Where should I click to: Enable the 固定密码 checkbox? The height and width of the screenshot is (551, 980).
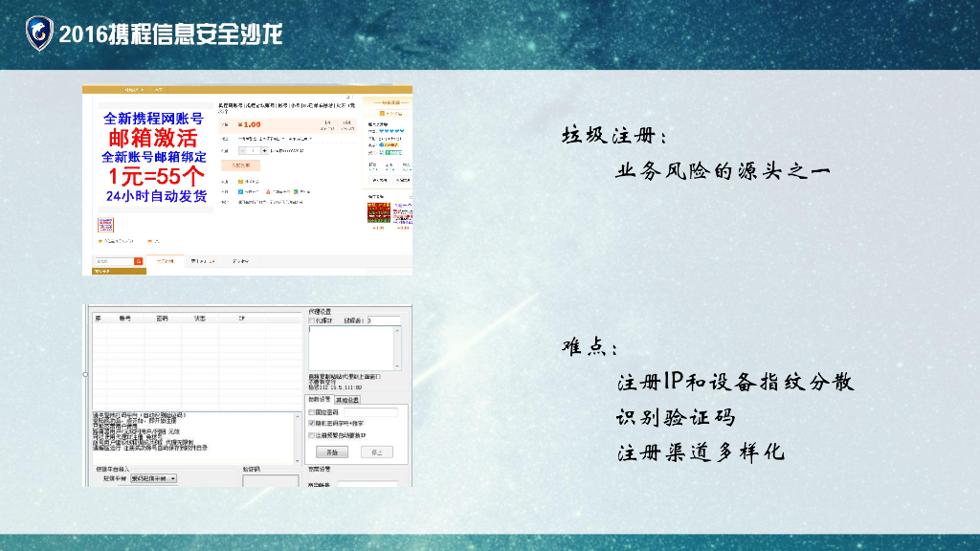(311, 412)
